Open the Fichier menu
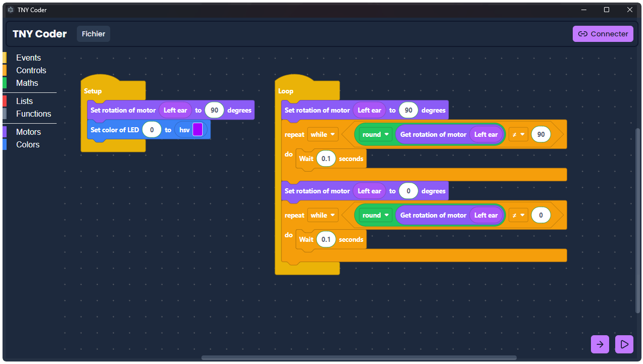The width and height of the screenshot is (643, 364). coord(93,34)
